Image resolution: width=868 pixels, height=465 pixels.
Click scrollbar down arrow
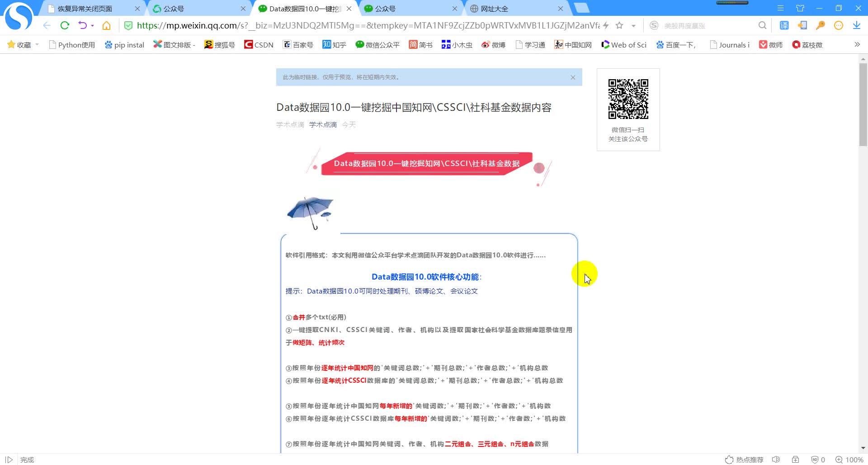tap(863, 448)
